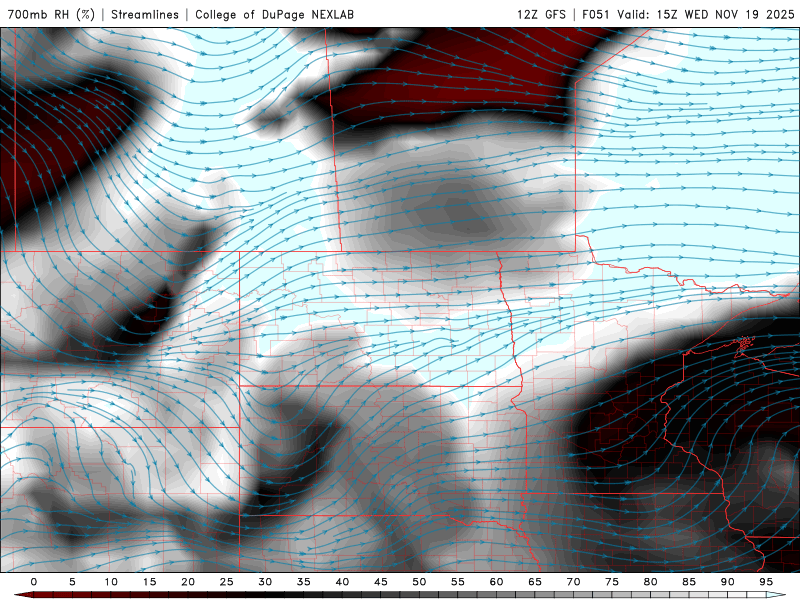The width and height of the screenshot is (800, 600).
Task: Click the "Streamlines" label in the header
Action: (x=145, y=14)
